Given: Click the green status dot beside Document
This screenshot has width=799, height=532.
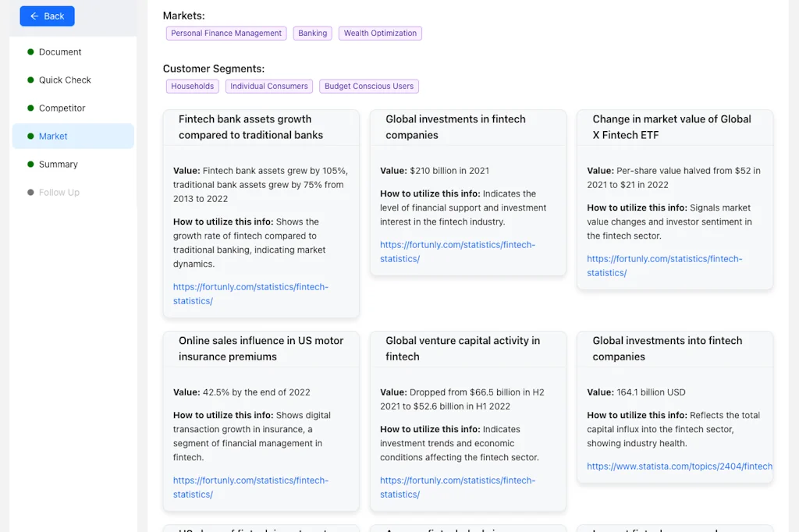Looking at the screenshot, I should [x=30, y=52].
